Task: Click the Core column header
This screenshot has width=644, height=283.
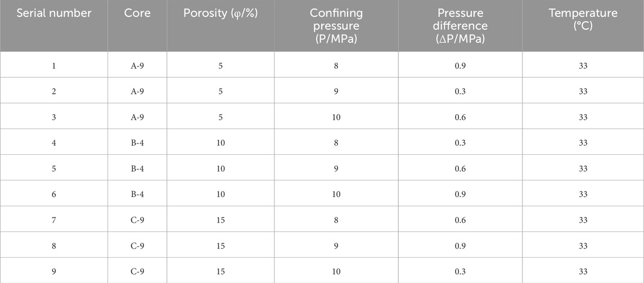Action: [x=137, y=13]
